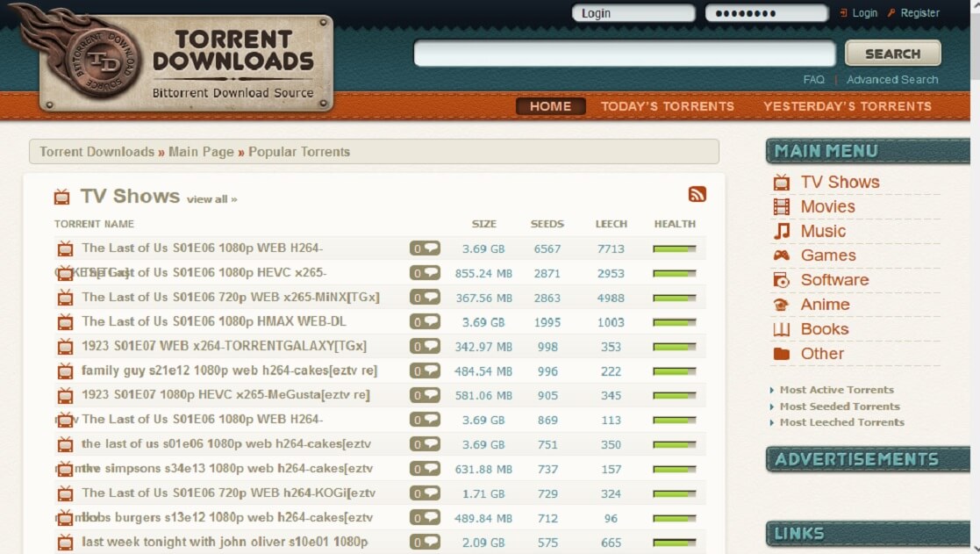Click the Software disc icon
980x554 pixels.
coord(781,280)
